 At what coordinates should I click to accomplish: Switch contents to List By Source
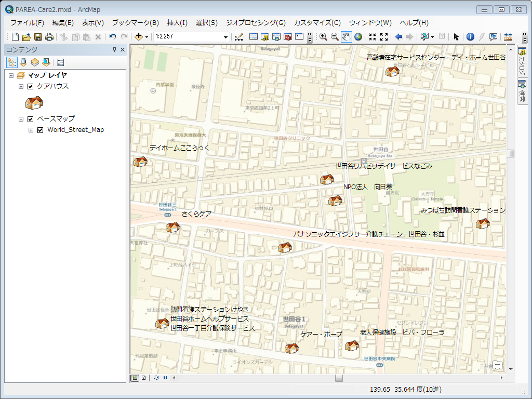click(23, 62)
